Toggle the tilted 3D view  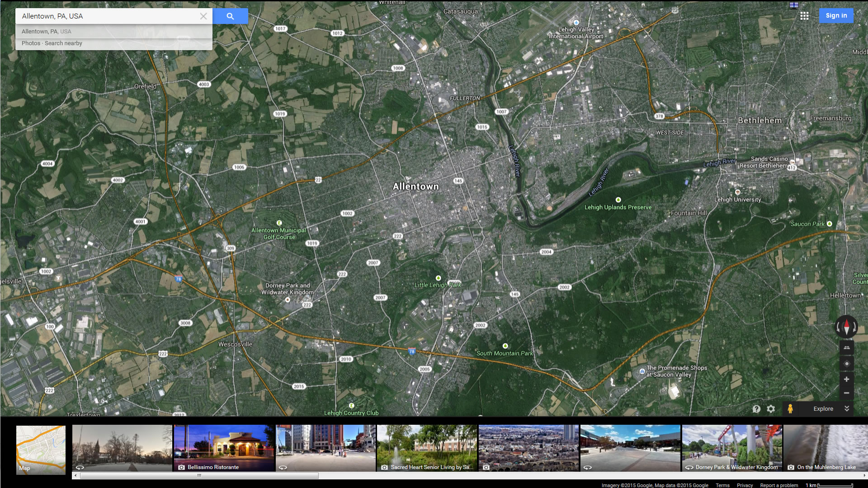coord(846,347)
